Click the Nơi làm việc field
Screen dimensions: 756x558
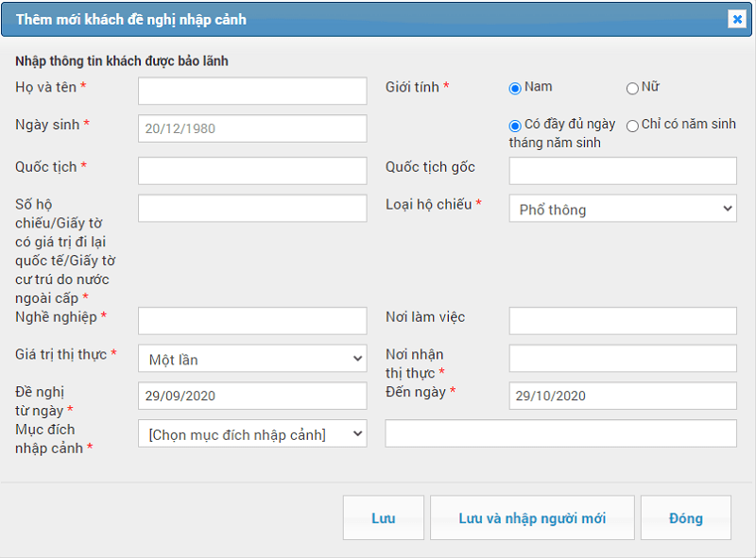[x=622, y=321]
